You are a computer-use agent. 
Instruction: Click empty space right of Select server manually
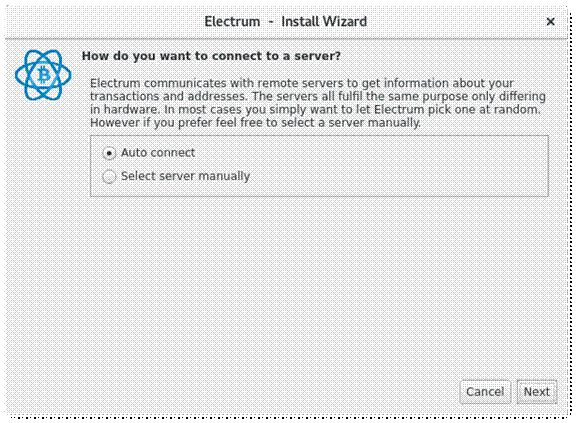[397, 176]
